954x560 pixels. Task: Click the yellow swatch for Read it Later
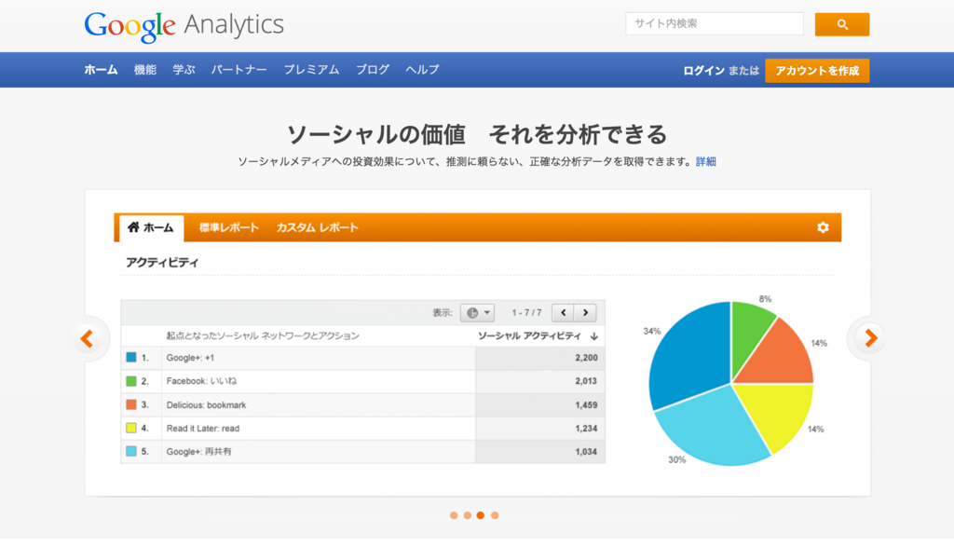pos(130,428)
